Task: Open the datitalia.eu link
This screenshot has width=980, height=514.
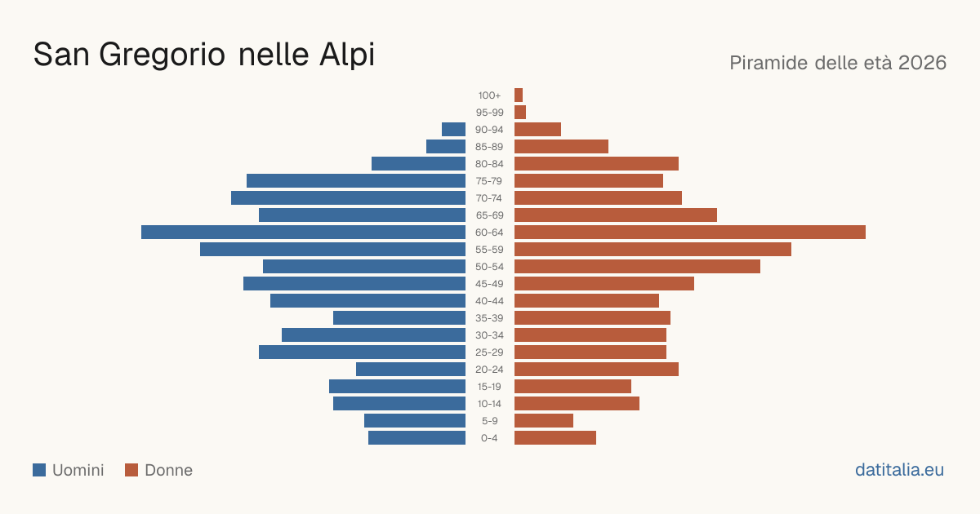Action: (x=899, y=470)
